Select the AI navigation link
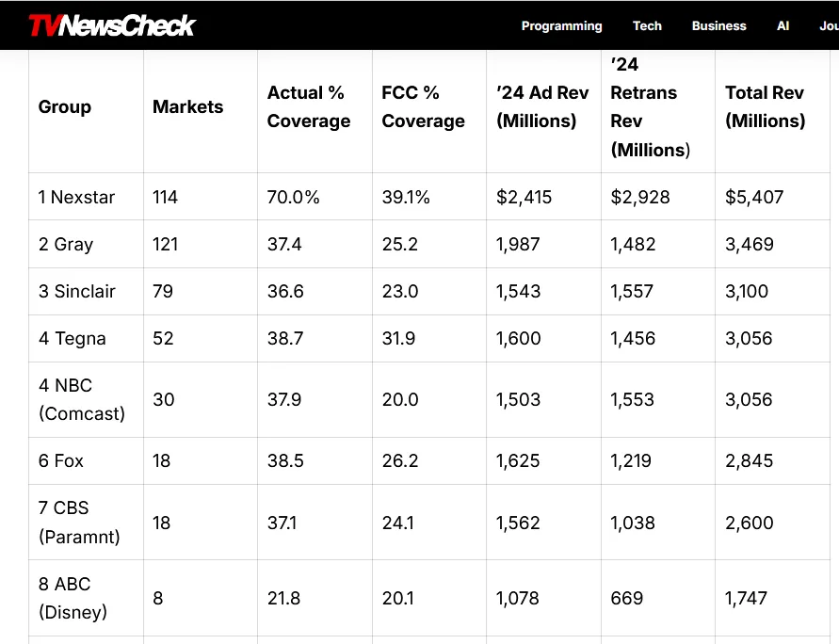 pos(783,25)
